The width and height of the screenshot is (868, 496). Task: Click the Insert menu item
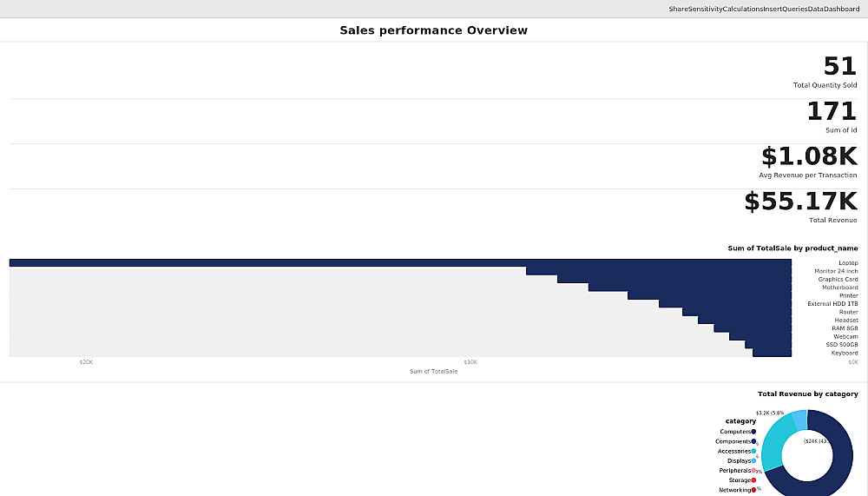(773, 9)
